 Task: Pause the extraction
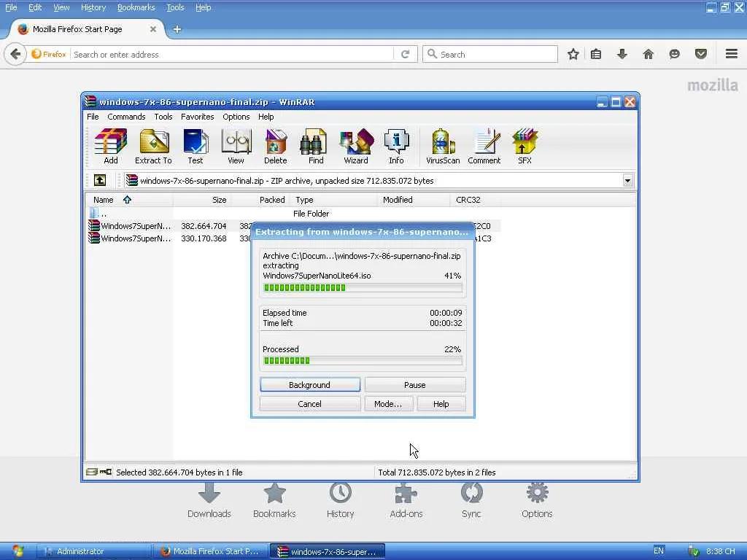pos(415,385)
